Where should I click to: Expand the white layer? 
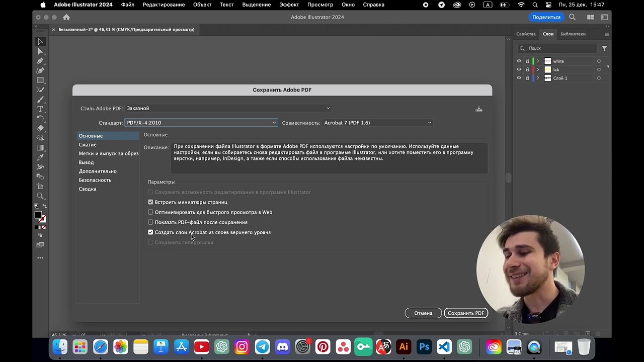coord(538,61)
